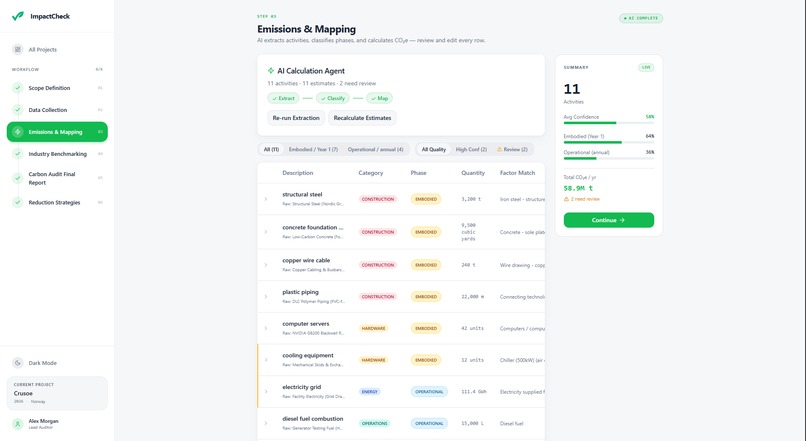Image resolution: width=806 pixels, height=441 pixels.
Task: Select the All Quality filter tab
Action: point(433,149)
